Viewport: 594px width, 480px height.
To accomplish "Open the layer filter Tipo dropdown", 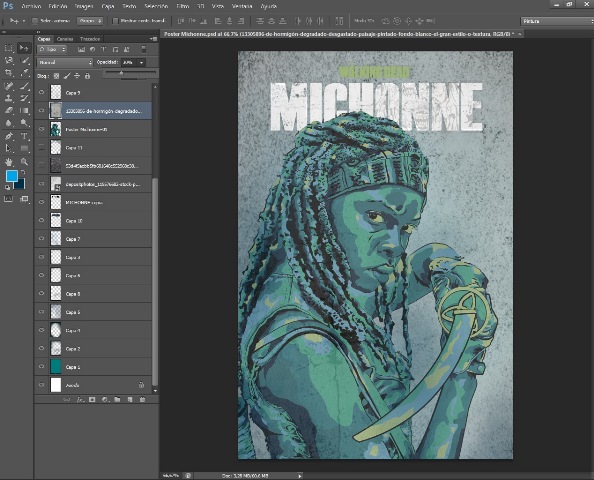I will pyautogui.click(x=52, y=49).
